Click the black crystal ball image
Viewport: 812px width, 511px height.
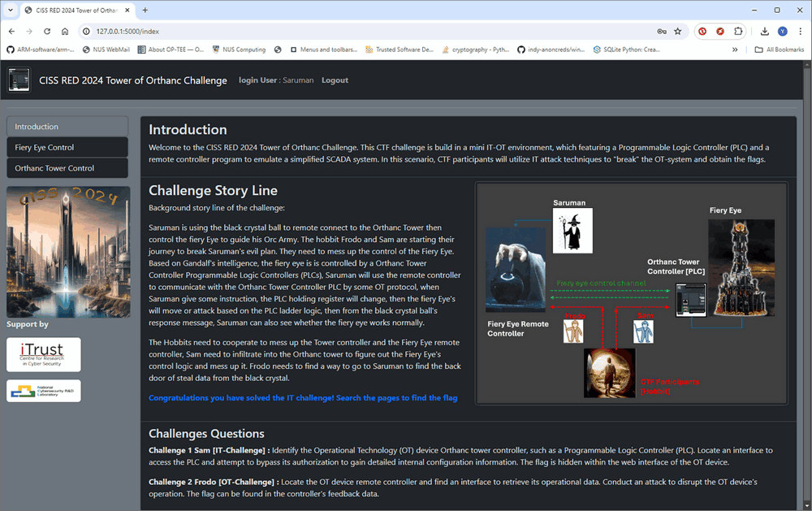tap(516, 270)
